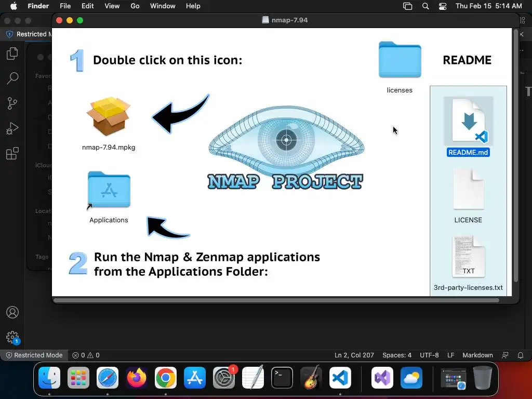Open Weather app from the Dock
This screenshot has width=532, height=399.
411,377
